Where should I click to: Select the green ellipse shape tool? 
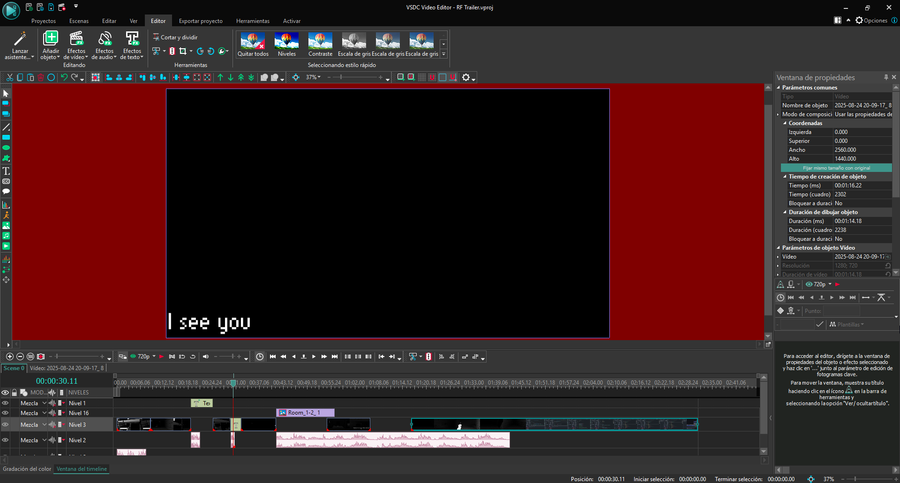coord(6,148)
